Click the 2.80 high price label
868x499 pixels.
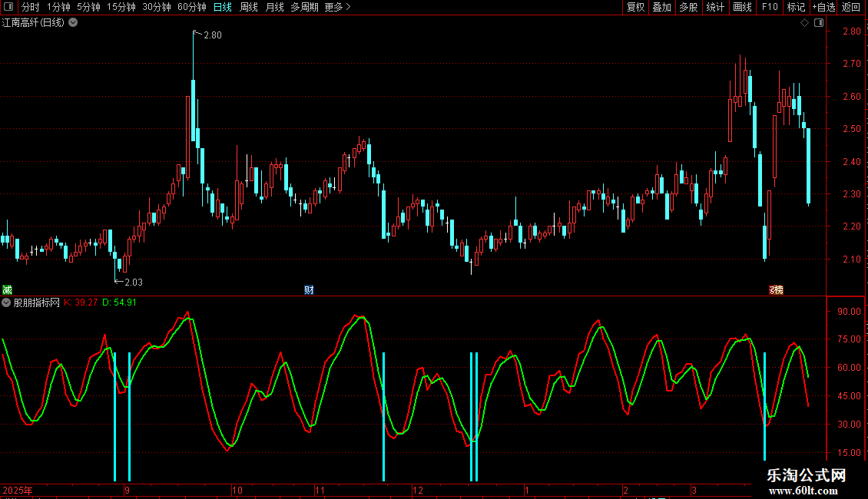point(212,35)
